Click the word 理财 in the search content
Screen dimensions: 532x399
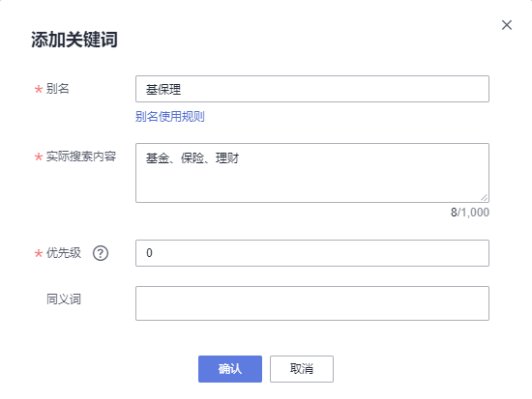point(227,158)
